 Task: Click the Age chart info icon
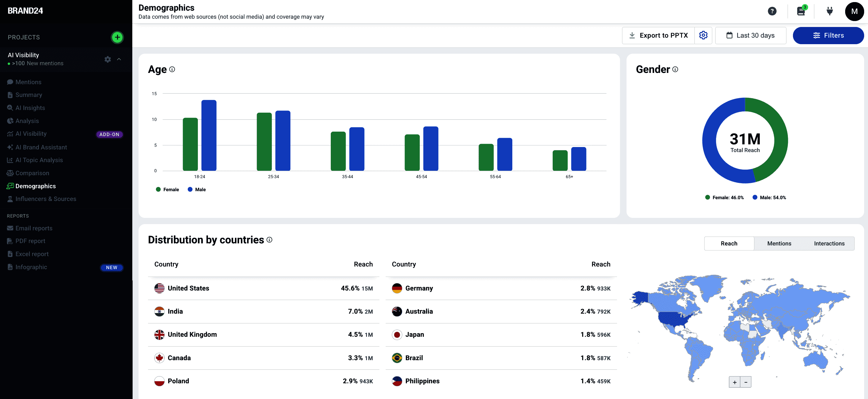172,69
